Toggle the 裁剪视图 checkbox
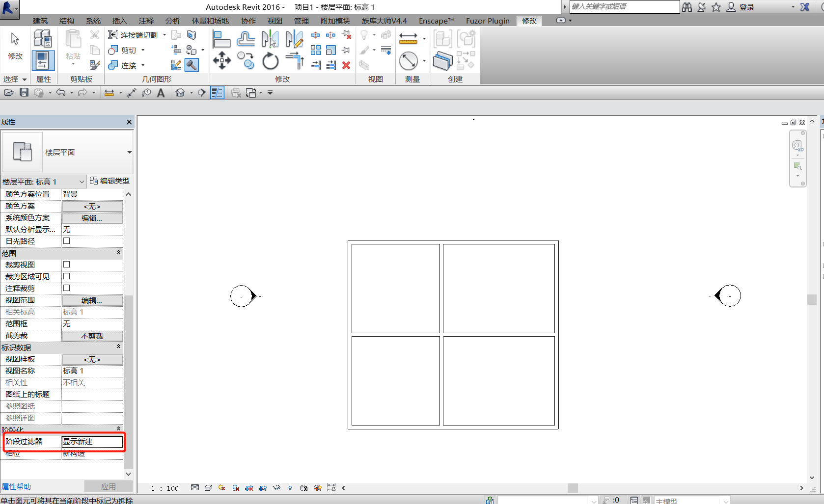 click(67, 265)
